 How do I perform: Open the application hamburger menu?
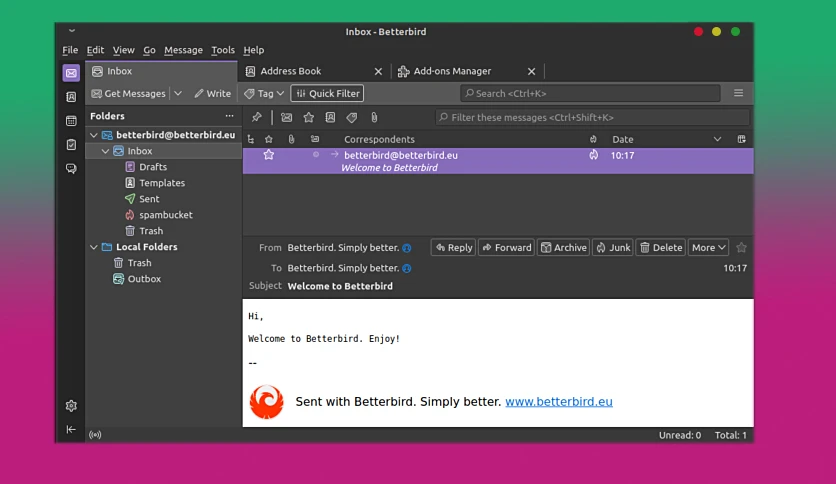pyautogui.click(x=738, y=93)
